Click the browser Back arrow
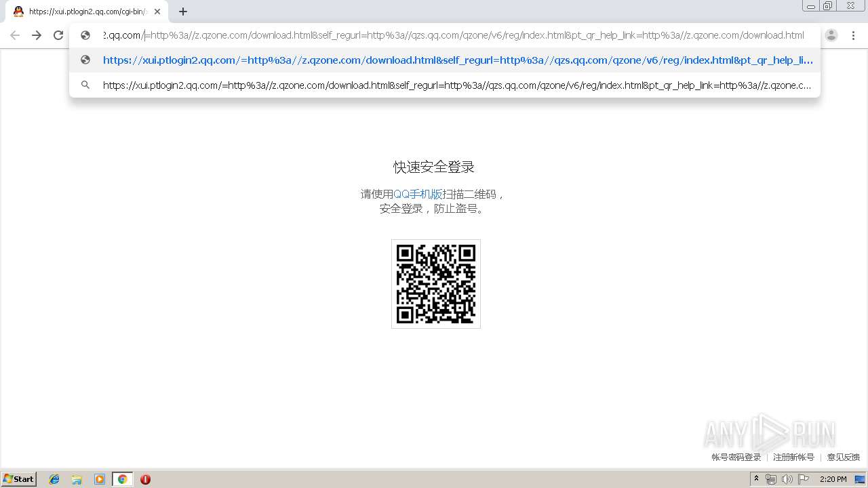Screen dimensions: 868x488 (x=15, y=35)
